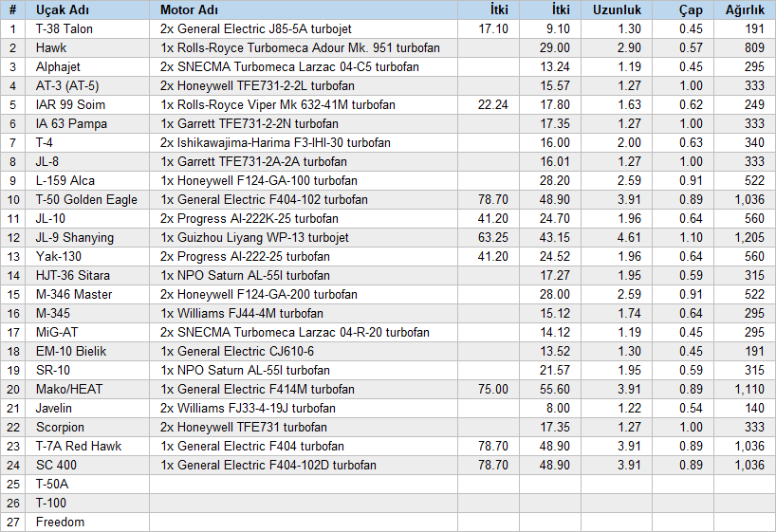The width and height of the screenshot is (776, 532).
Task: Select the 'M-346 Master' cell
Action: pyautogui.click(x=87, y=295)
